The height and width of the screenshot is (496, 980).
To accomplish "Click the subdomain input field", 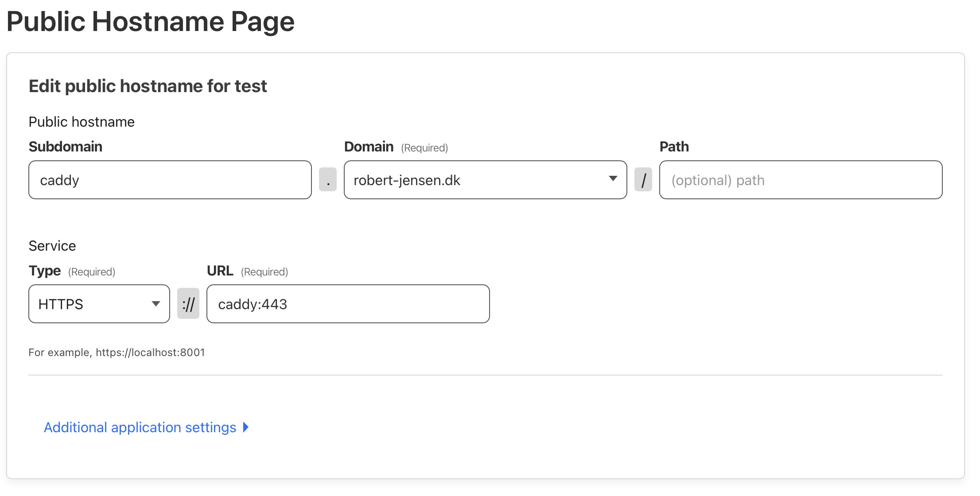I will (x=171, y=180).
